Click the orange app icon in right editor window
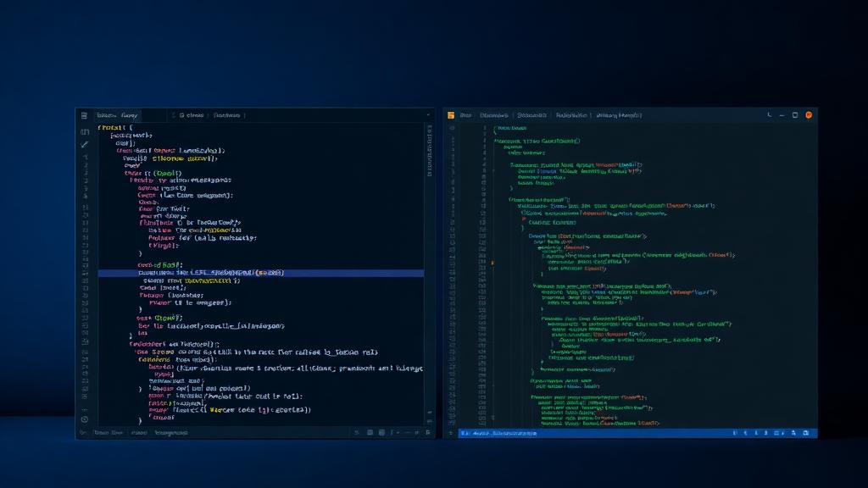868x488 pixels. [x=451, y=115]
